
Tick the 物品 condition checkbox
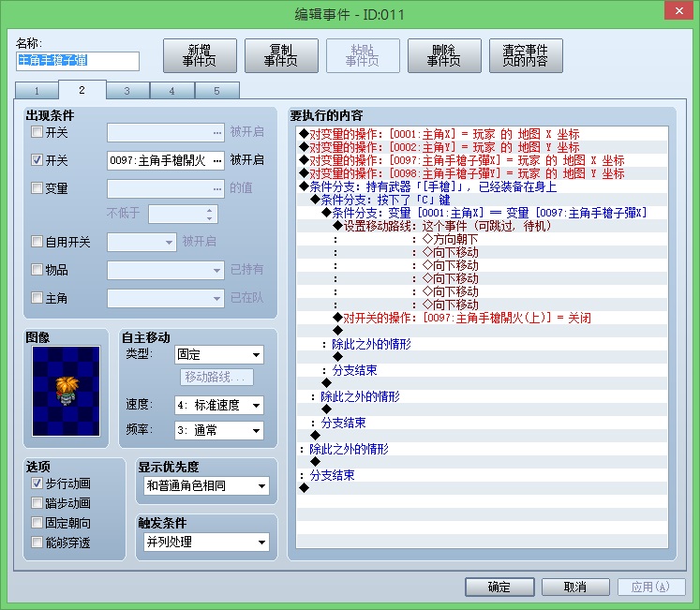tap(37, 269)
